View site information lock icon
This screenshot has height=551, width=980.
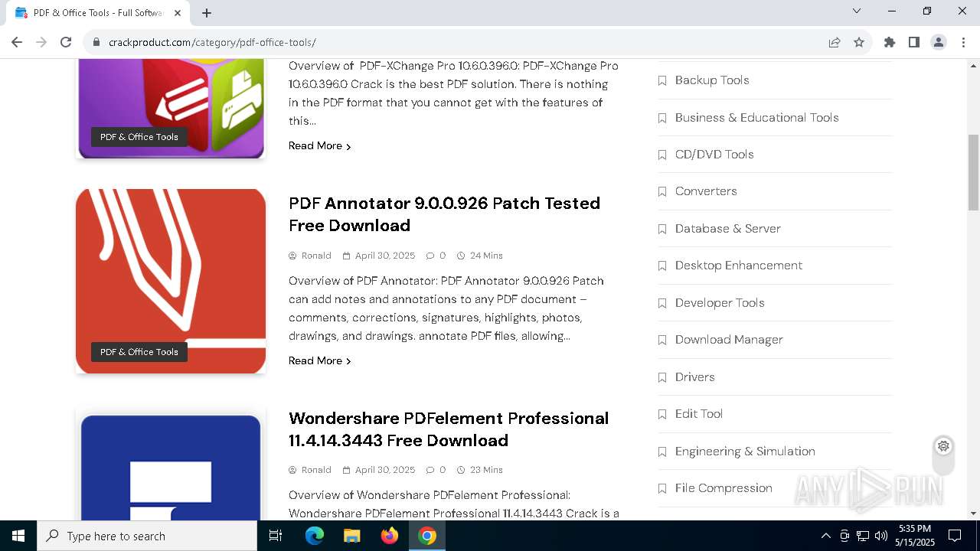pyautogui.click(x=96, y=42)
